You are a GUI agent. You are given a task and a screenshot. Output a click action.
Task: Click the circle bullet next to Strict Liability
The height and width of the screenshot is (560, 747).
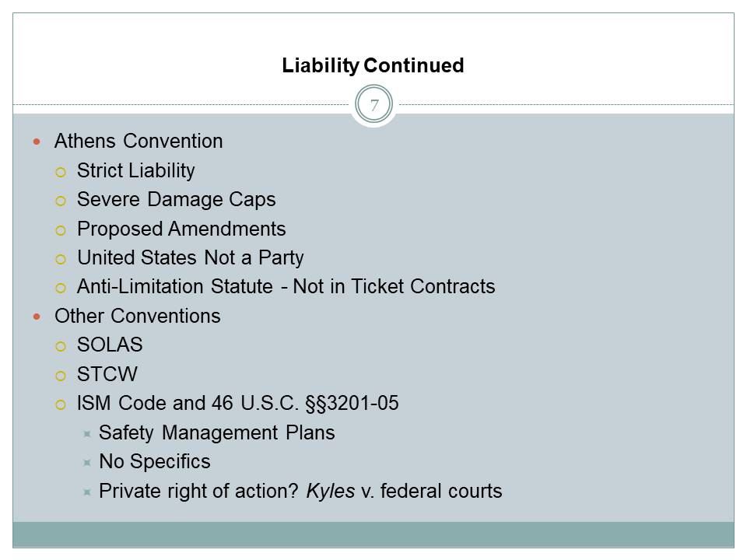coord(61,171)
